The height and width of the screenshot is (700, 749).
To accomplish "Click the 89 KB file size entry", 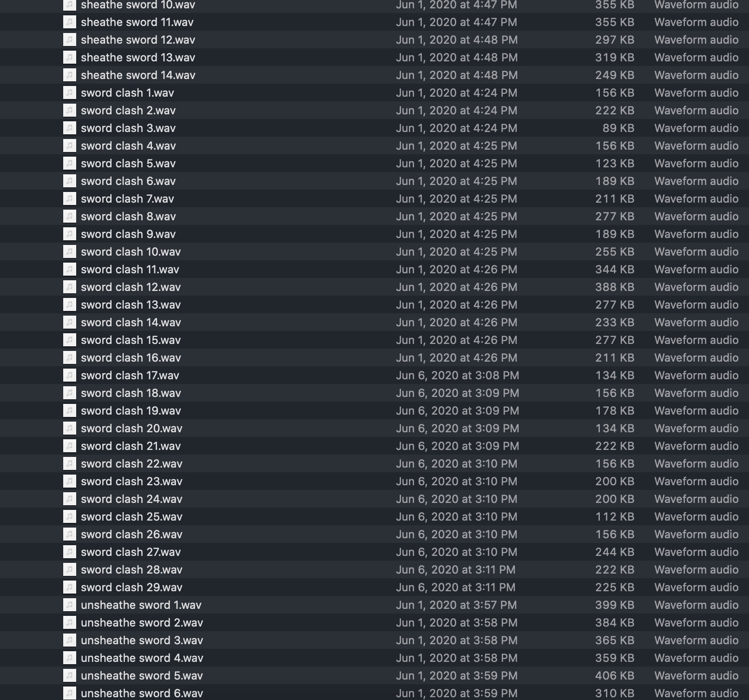I will pos(618,128).
